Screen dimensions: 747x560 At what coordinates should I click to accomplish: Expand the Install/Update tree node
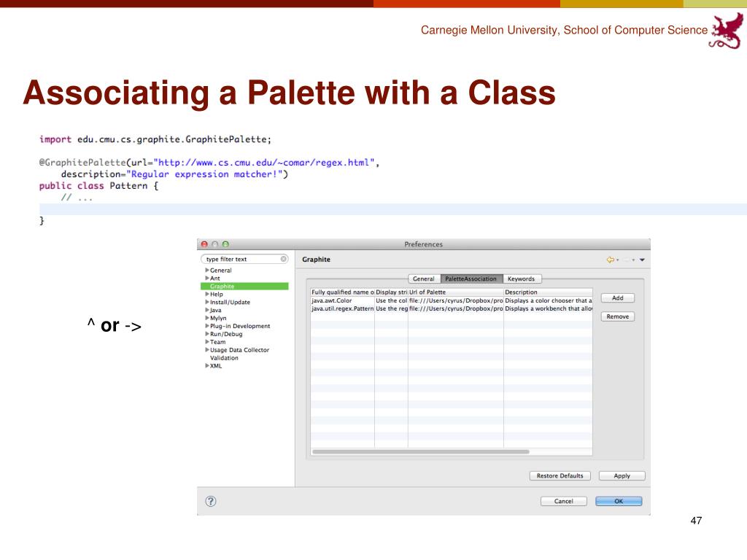(207, 302)
